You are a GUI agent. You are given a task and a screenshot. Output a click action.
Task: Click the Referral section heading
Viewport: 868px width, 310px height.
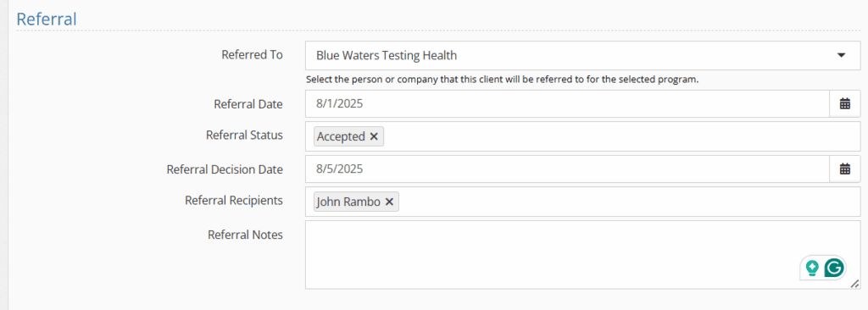(47, 19)
